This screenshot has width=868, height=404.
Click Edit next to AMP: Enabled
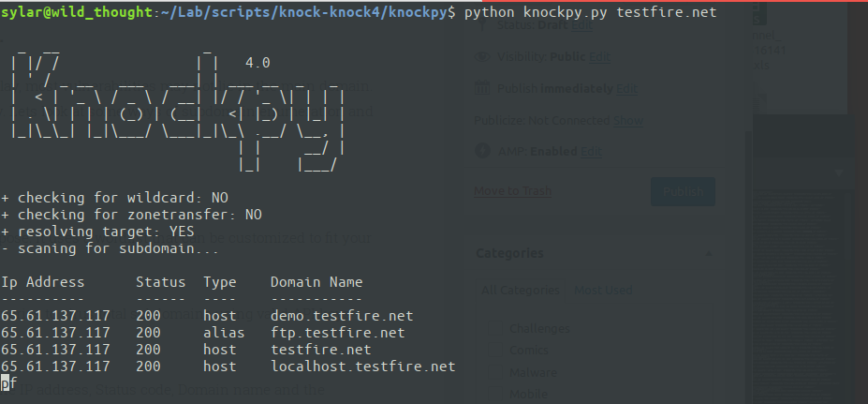pos(591,151)
